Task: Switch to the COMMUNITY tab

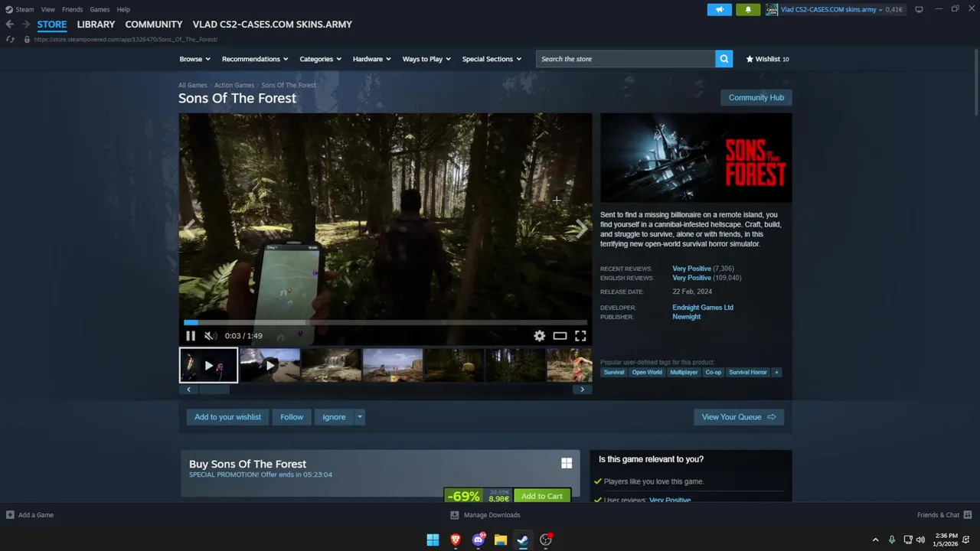Action: coord(153,24)
